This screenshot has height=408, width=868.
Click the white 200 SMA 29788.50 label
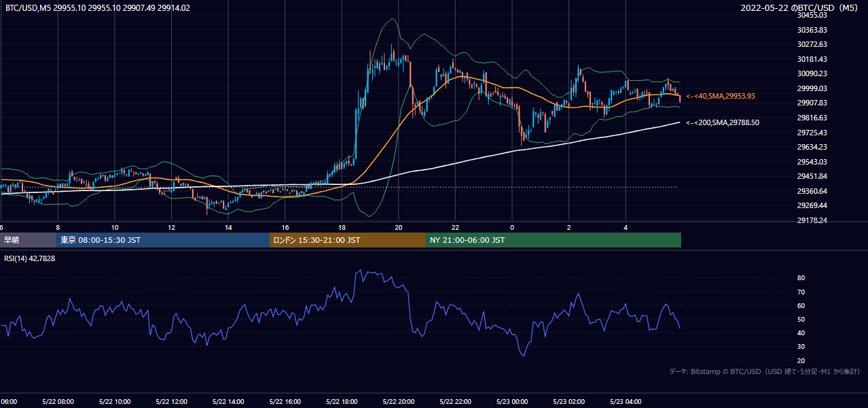[723, 123]
